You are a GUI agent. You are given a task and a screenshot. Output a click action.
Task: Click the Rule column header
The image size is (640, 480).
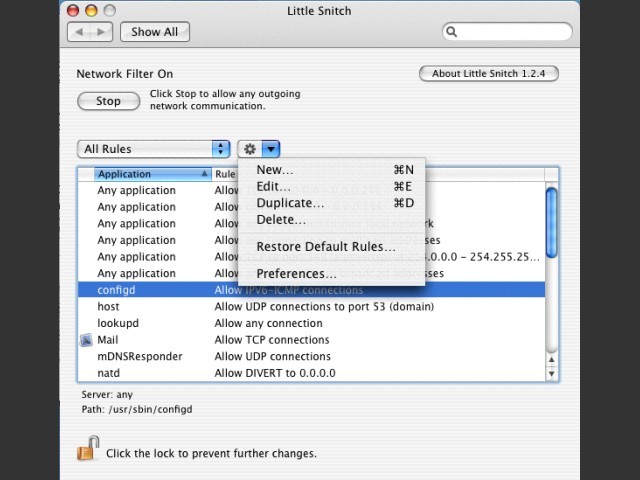(x=225, y=174)
